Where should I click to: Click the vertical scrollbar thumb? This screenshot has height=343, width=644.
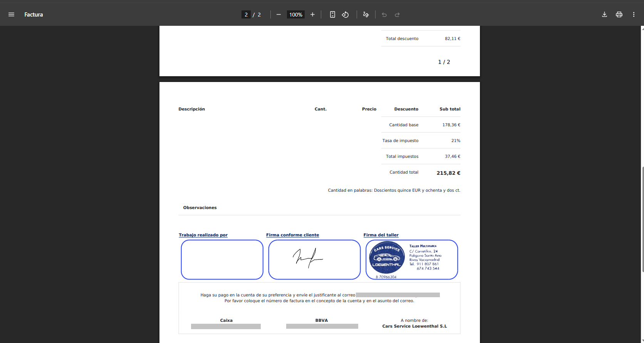point(642,219)
